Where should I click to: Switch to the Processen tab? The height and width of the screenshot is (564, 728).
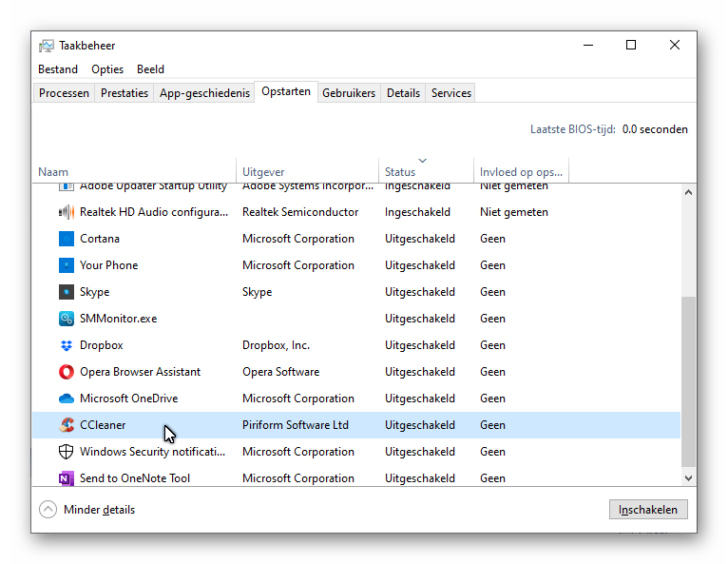coord(64,93)
